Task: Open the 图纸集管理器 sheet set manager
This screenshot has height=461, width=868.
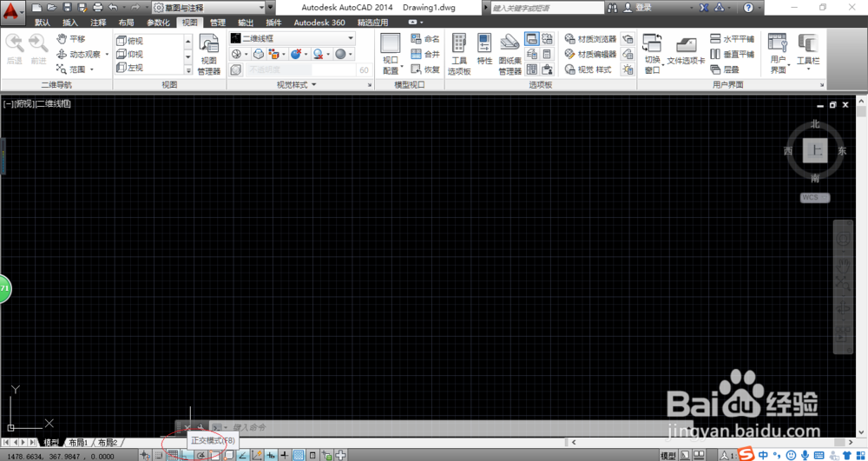Action: click(x=510, y=54)
